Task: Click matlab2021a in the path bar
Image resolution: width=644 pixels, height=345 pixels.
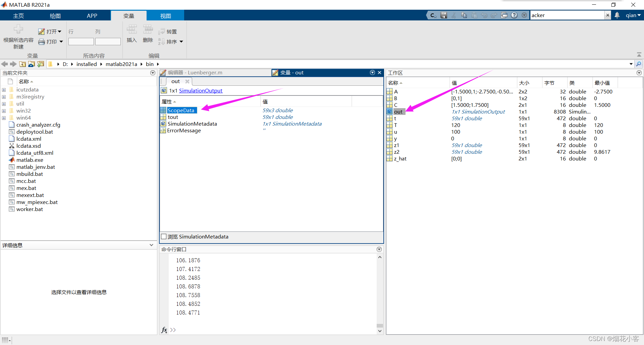Action: coord(121,64)
